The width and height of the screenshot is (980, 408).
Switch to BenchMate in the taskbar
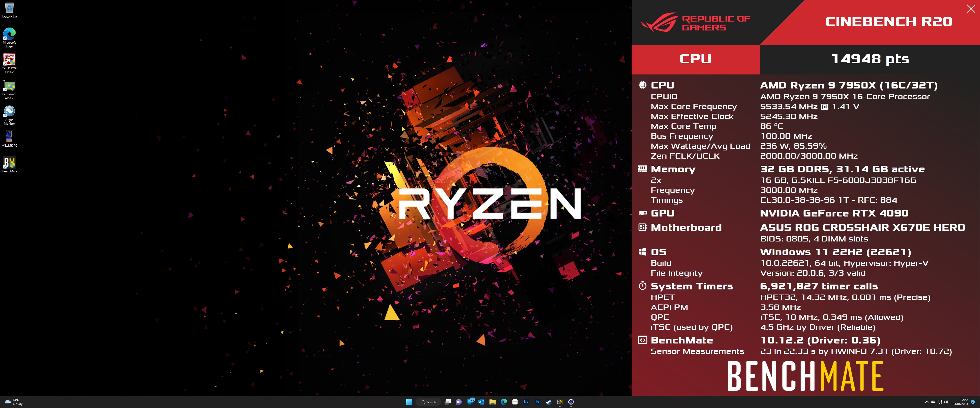pyautogui.click(x=560, y=402)
